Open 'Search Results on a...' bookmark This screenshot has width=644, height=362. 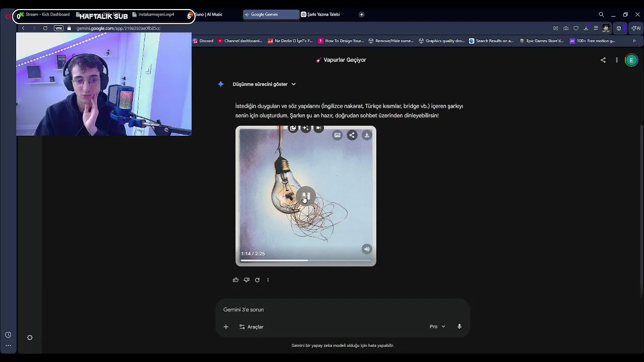pos(491,41)
